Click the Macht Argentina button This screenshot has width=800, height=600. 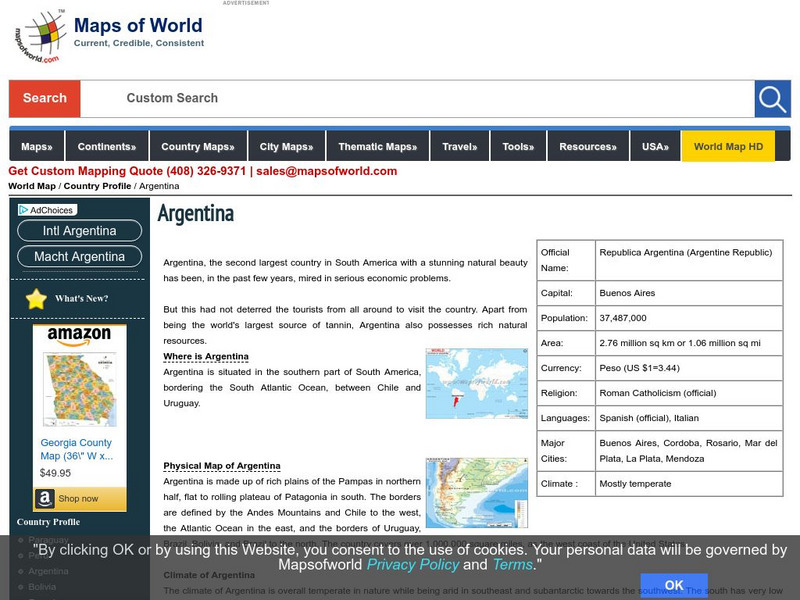click(79, 257)
